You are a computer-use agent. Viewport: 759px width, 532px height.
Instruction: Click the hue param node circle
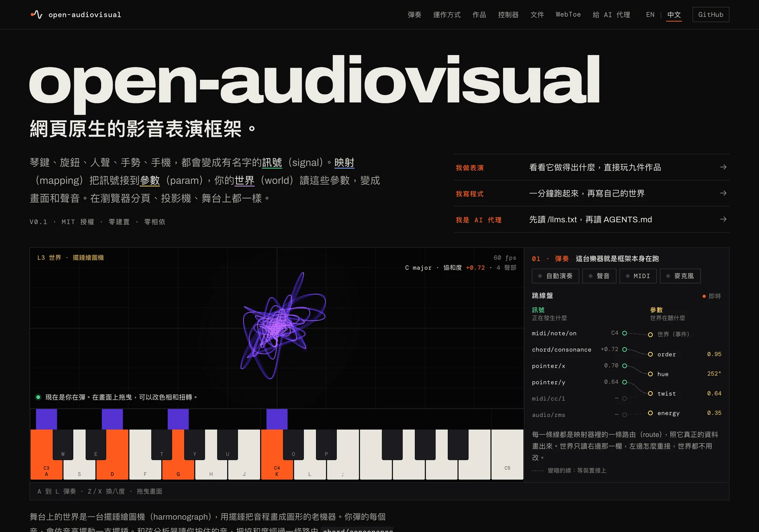pyautogui.click(x=650, y=374)
